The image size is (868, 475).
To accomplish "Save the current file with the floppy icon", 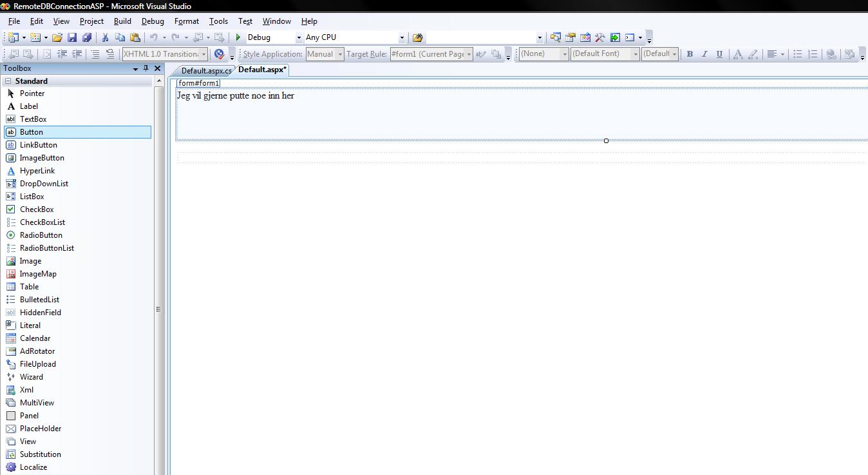I will point(72,37).
